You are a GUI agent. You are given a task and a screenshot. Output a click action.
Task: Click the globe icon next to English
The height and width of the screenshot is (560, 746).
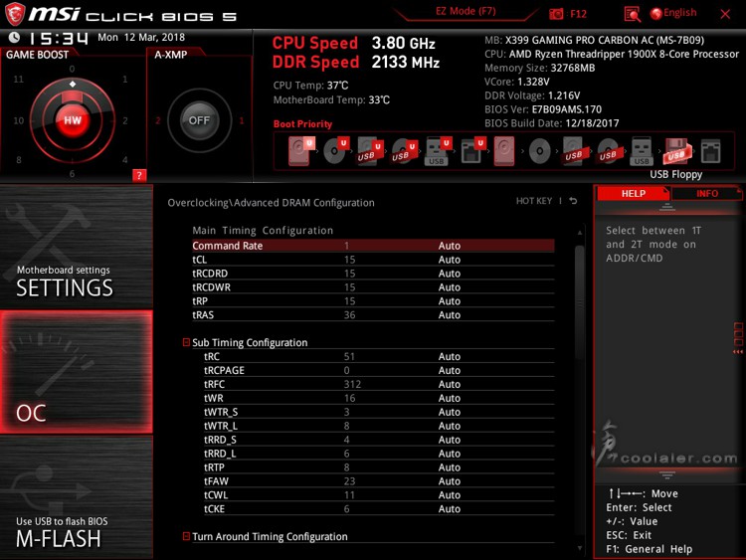656,14
